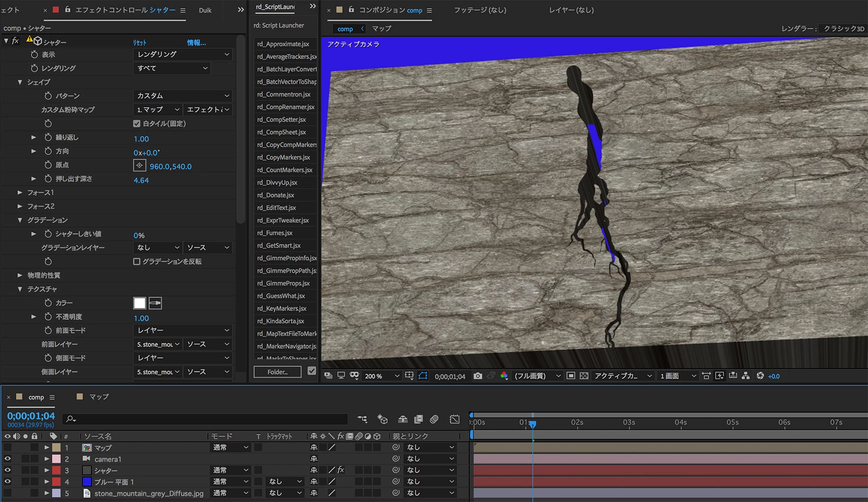Viewport: 868px width, 502px height.
Task: Open the graph editor in timeline
Action: [454, 419]
